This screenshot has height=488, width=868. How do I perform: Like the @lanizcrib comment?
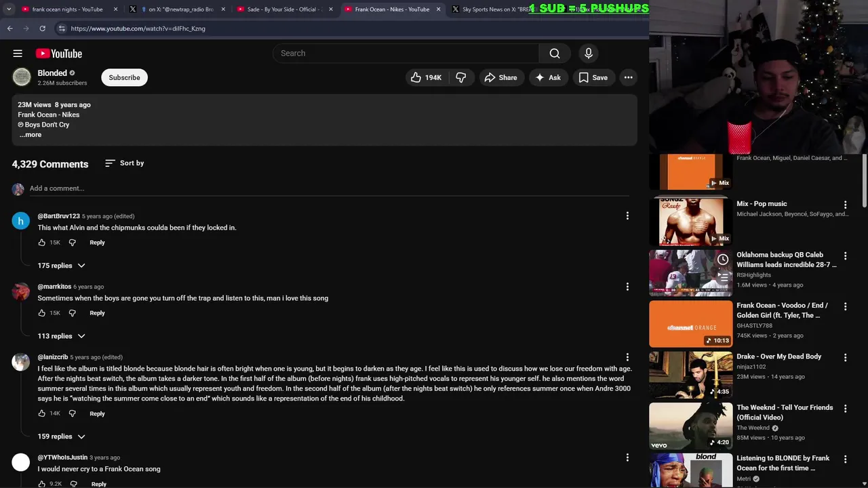[42, 413]
